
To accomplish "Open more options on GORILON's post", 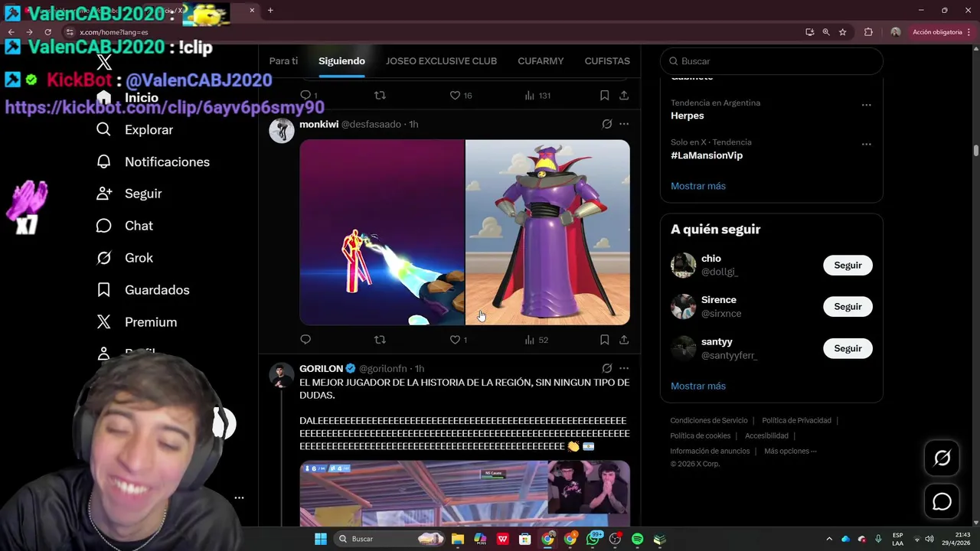I will 624,368.
